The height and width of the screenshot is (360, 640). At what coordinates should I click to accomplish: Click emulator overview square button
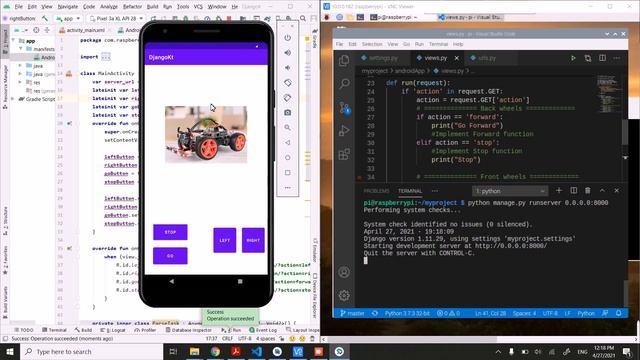[288, 173]
